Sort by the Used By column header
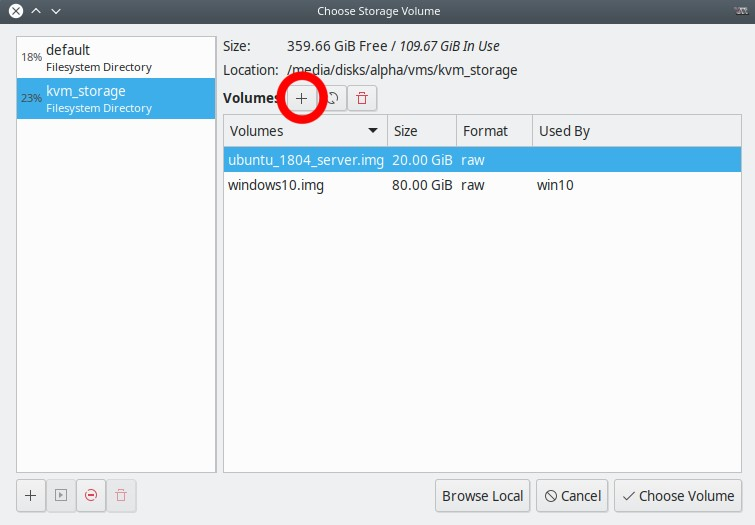This screenshot has width=755, height=525. coord(637,131)
